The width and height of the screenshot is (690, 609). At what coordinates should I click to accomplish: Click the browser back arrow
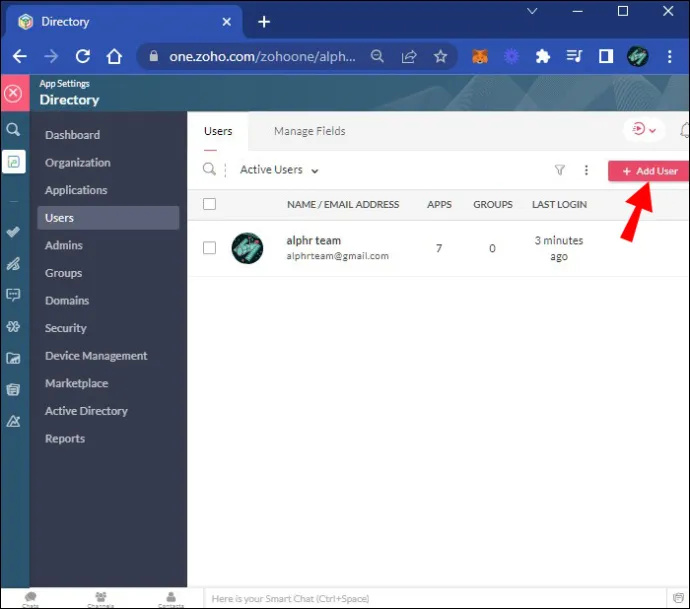tap(19, 56)
